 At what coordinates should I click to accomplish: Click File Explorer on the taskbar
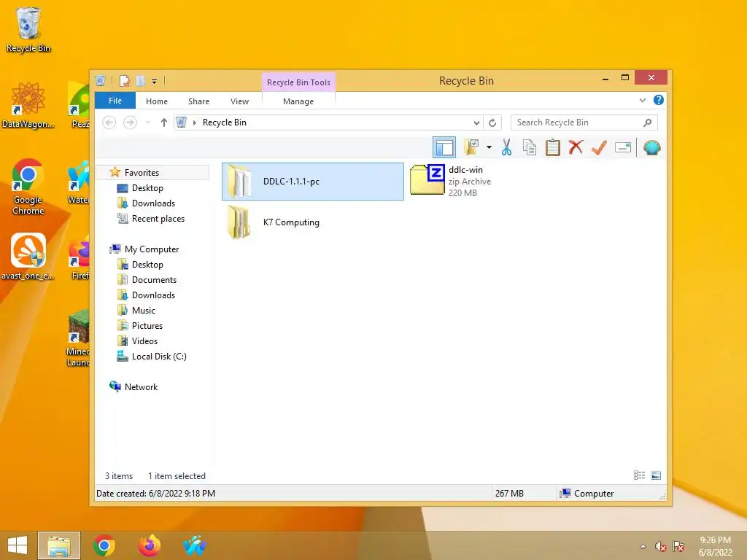[59, 545]
